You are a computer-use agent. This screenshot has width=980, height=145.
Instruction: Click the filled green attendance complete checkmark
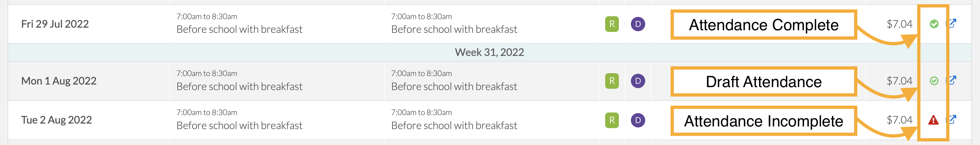(934, 24)
